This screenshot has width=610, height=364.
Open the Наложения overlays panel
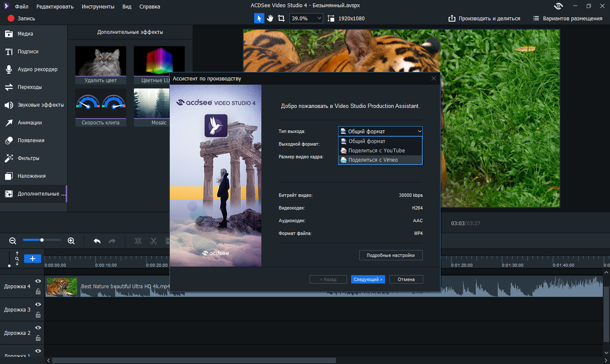pyautogui.click(x=33, y=176)
